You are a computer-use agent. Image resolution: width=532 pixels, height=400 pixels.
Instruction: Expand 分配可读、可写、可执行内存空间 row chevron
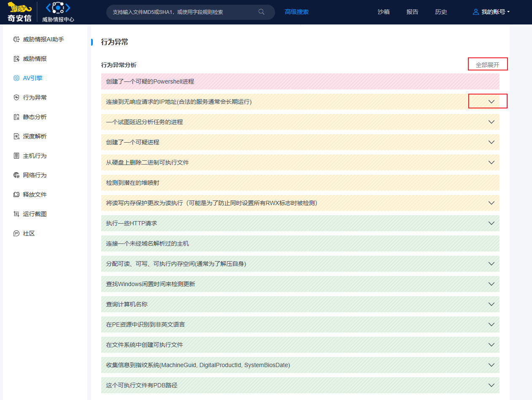coord(491,264)
